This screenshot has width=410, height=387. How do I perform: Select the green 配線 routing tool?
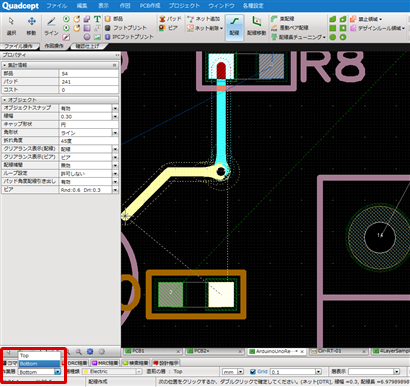pos(234,27)
